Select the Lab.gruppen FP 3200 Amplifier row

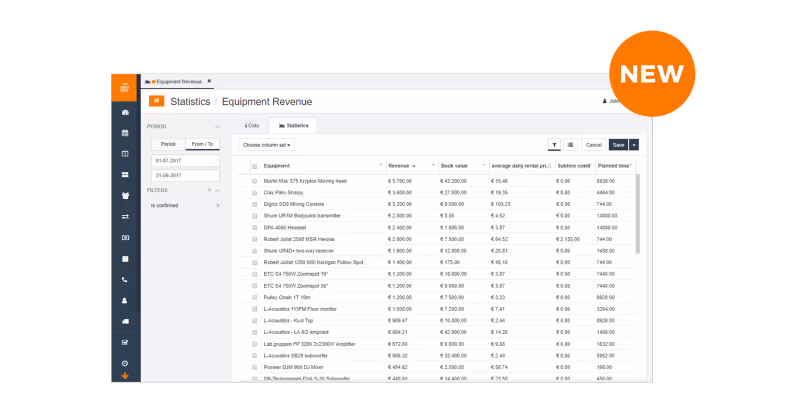[x=437, y=344]
